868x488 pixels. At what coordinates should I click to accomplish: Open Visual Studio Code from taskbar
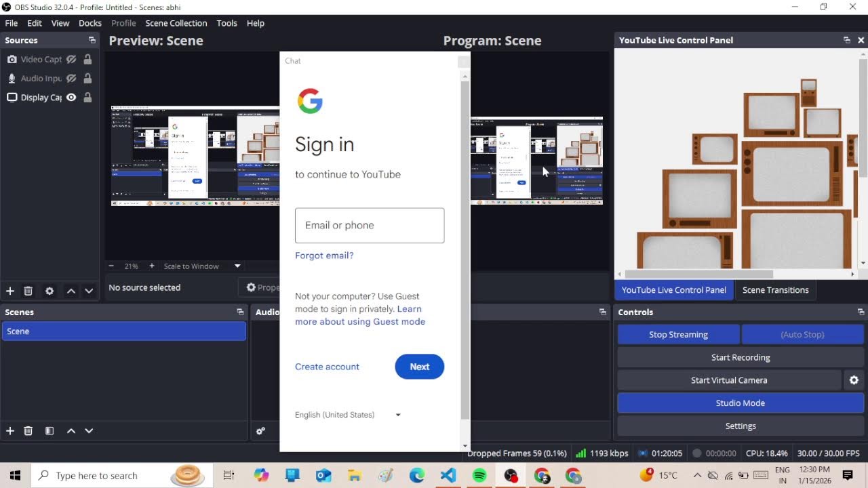[448, 476]
